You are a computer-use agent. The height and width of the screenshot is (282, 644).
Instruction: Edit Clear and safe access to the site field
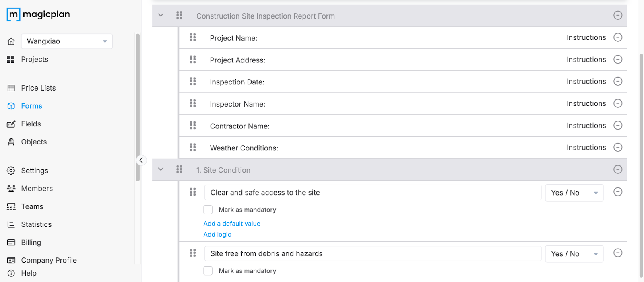[x=373, y=193]
